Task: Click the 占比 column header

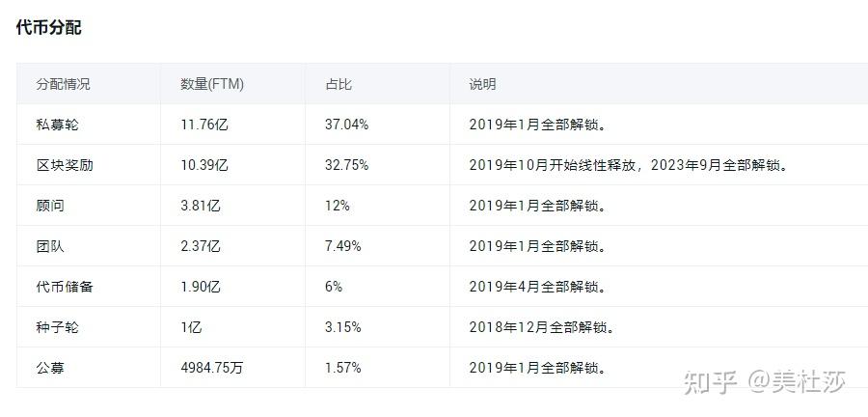Action: click(339, 84)
